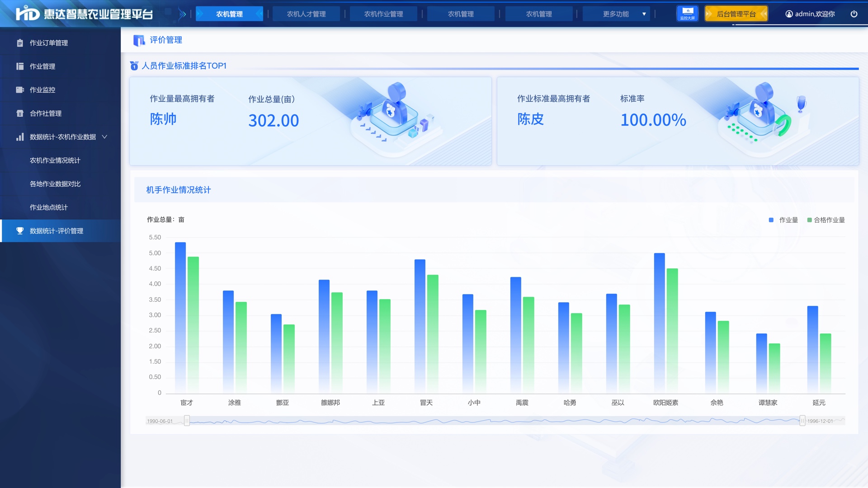This screenshot has width=868, height=488.
Task: Click the name 陈皮 in the right card
Action: pyautogui.click(x=531, y=119)
